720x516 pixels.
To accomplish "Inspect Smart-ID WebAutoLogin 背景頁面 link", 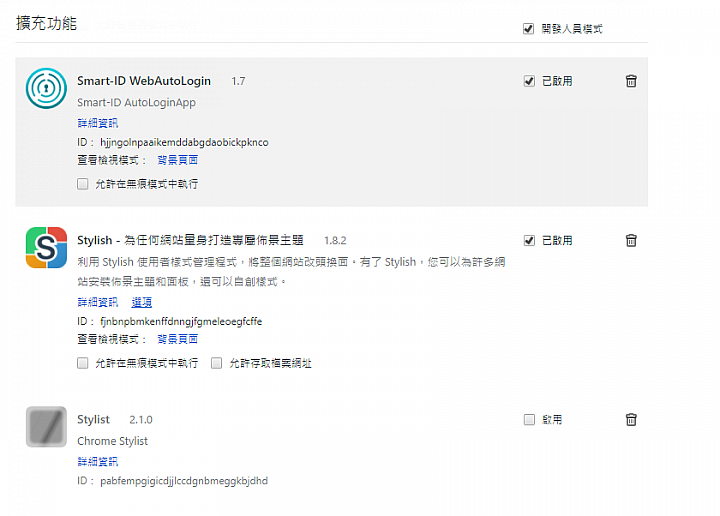I will 178,160.
